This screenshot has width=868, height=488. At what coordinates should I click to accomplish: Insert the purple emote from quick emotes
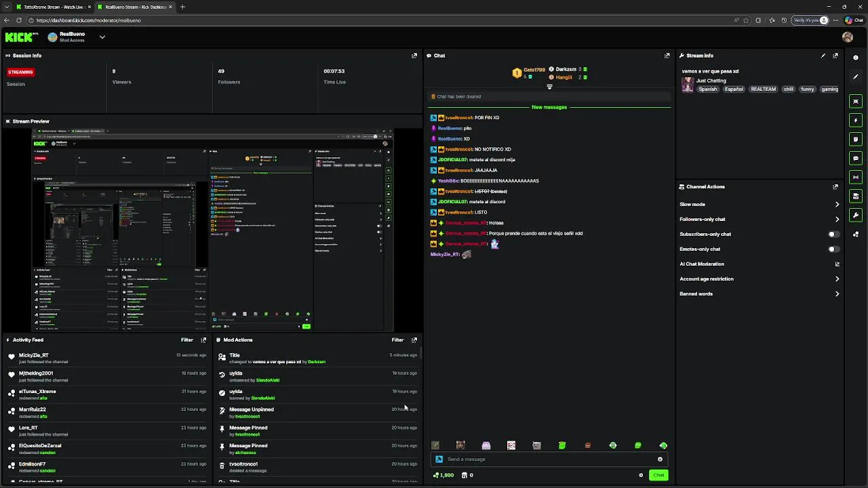tap(486, 445)
